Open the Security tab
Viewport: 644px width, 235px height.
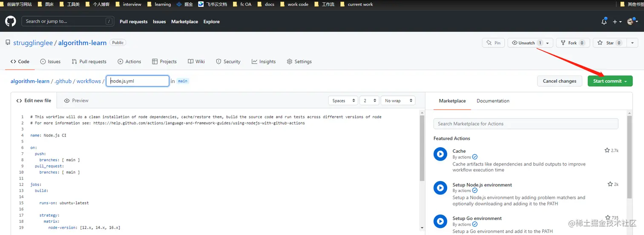tap(228, 61)
